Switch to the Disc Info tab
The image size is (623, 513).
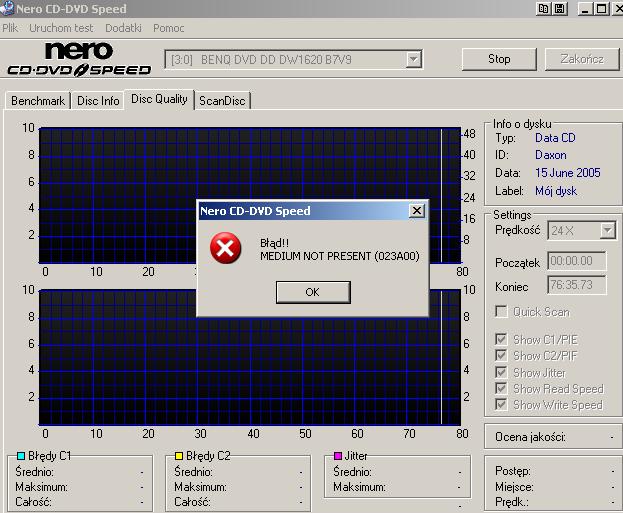coord(98,101)
